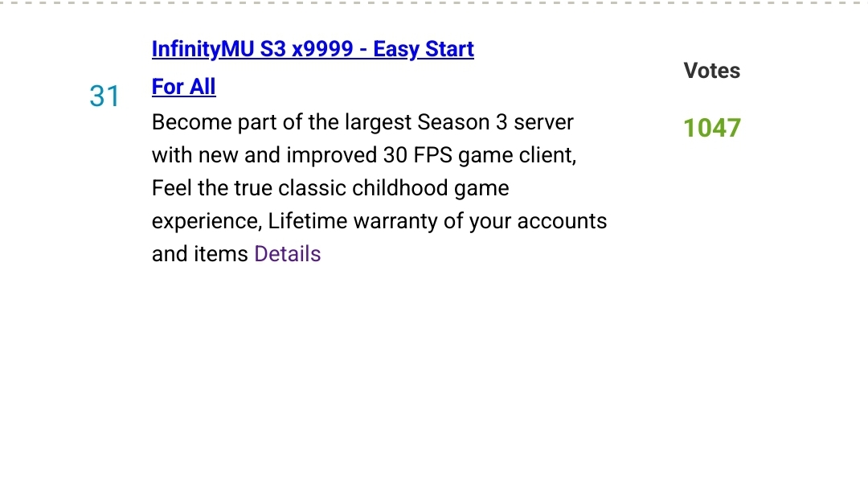
Task: Click 'x9999' in the server title link
Action: [323, 49]
